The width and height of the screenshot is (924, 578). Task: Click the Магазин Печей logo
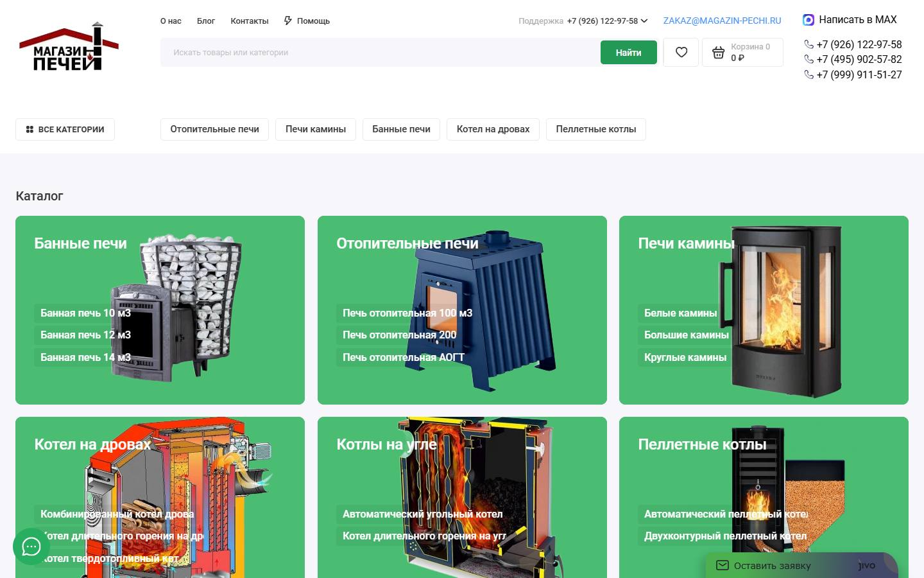[x=69, y=47]
